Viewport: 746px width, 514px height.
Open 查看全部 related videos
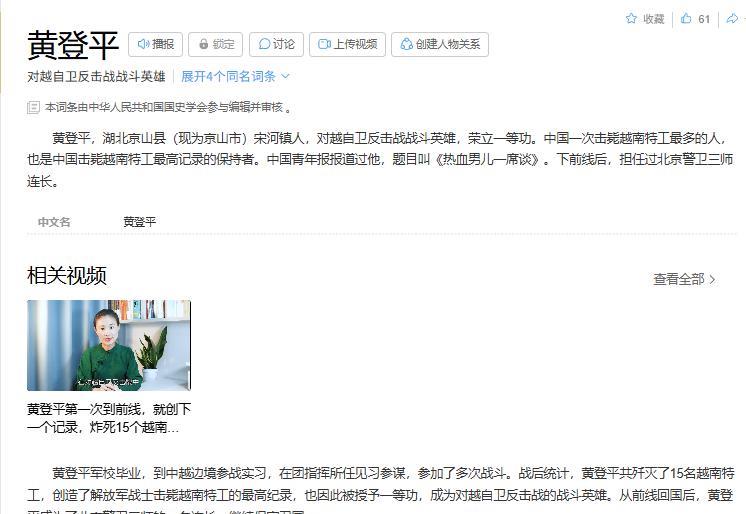(x=684, y=279)
